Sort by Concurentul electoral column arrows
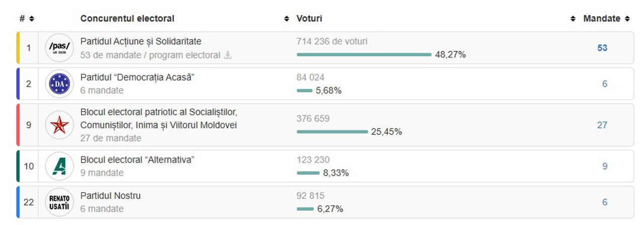The image size is (644, 225). click(x=287, y=19)
